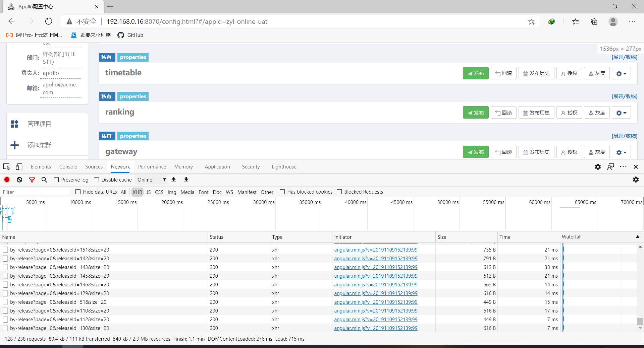Check Hide data URLs option
This screenshot has width=644, height=348.
click(x=78, y=192)
